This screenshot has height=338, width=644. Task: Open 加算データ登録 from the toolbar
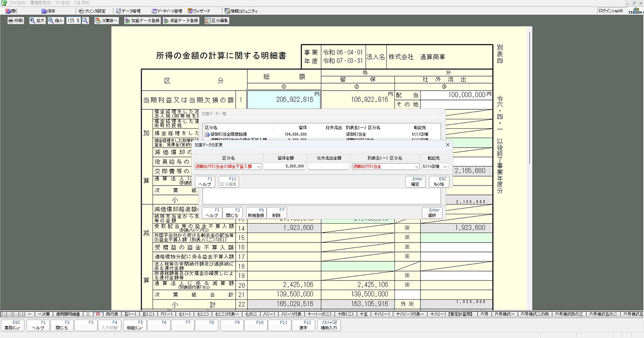142,21
